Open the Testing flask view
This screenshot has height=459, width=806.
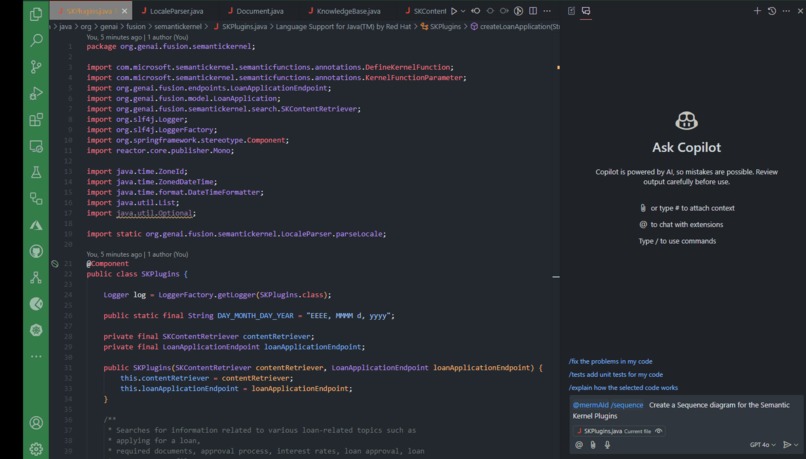pyautogui.click(x=36, y=172)
